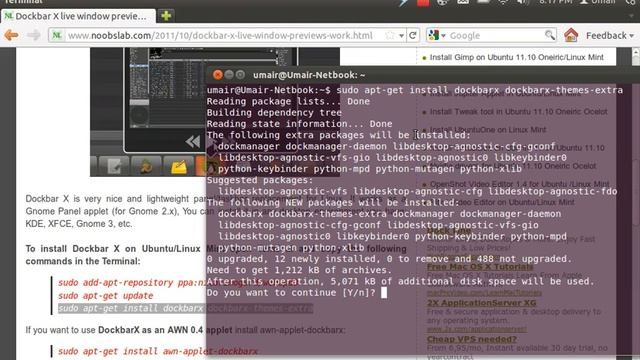Click the 0 upgraded, 12 newly installed line
The image size is (640, 360).
(389, 259)
